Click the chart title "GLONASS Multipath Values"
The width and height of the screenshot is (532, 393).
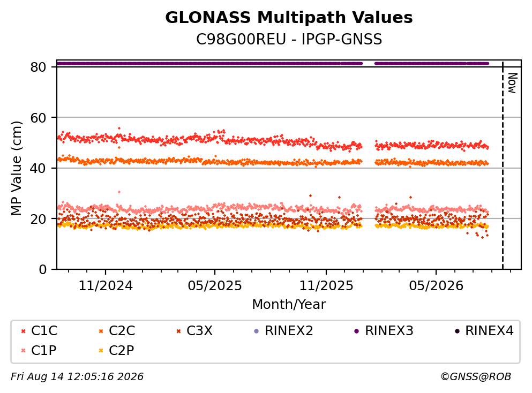289,18
